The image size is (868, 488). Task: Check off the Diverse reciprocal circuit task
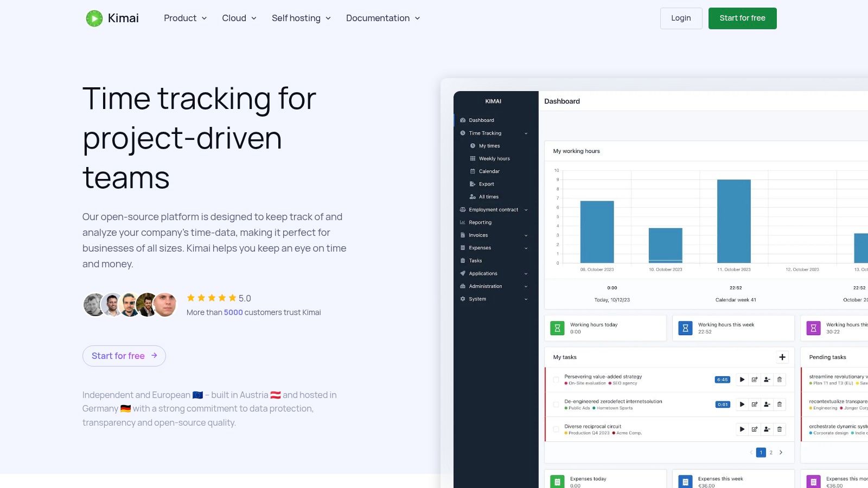[556, 429]
